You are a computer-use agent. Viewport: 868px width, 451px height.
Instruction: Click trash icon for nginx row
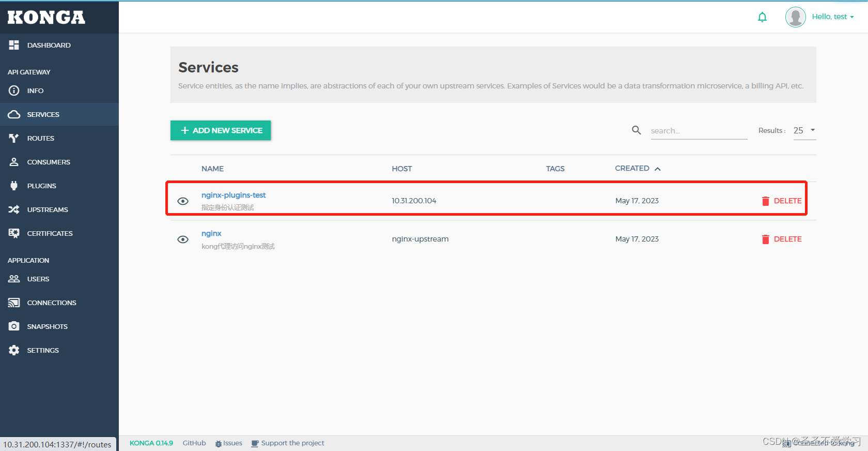click(x=766, y=239)
